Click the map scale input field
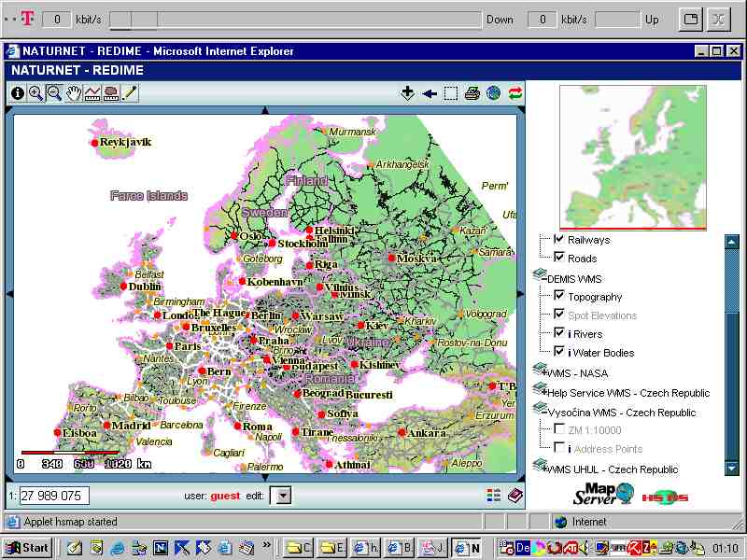Viewport: 747px width, 560px height. [54, 496]
